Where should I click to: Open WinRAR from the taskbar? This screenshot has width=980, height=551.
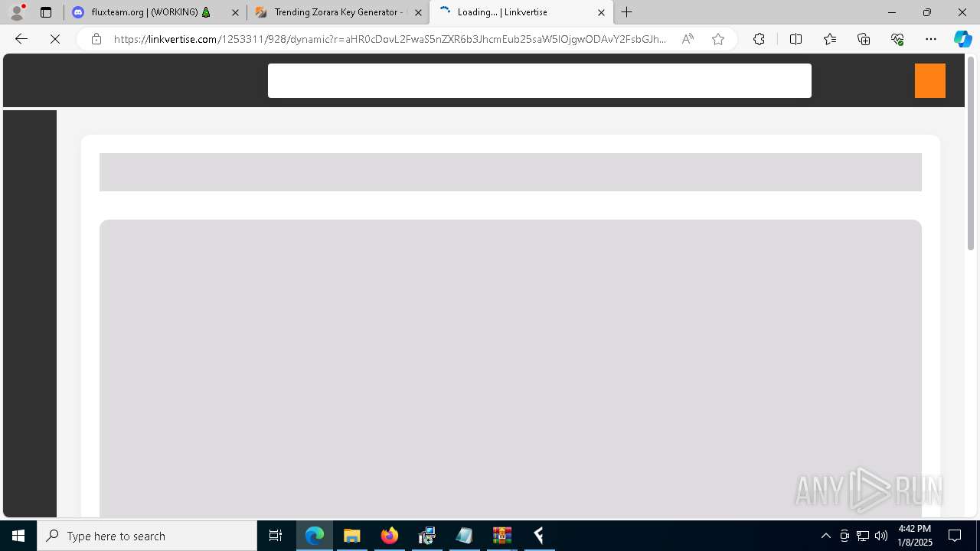point(502,536)
